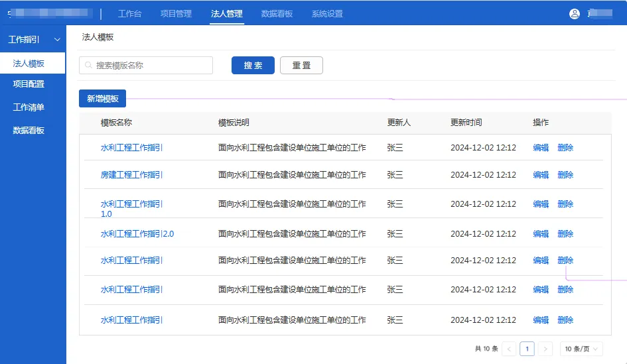Delete the 水利工程工作指引2.0 row
The height and width of the screenshot is (364, 627).
[565, 234]
